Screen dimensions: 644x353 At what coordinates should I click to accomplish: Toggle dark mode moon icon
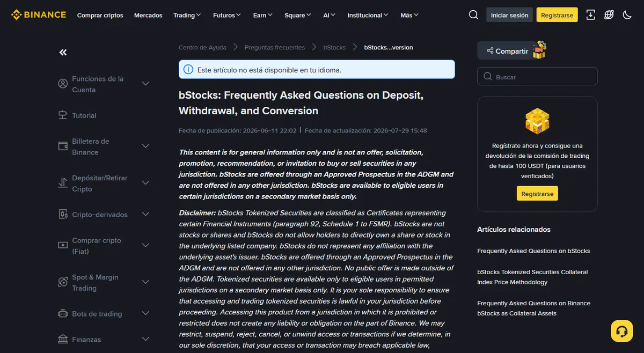(627, 15)
